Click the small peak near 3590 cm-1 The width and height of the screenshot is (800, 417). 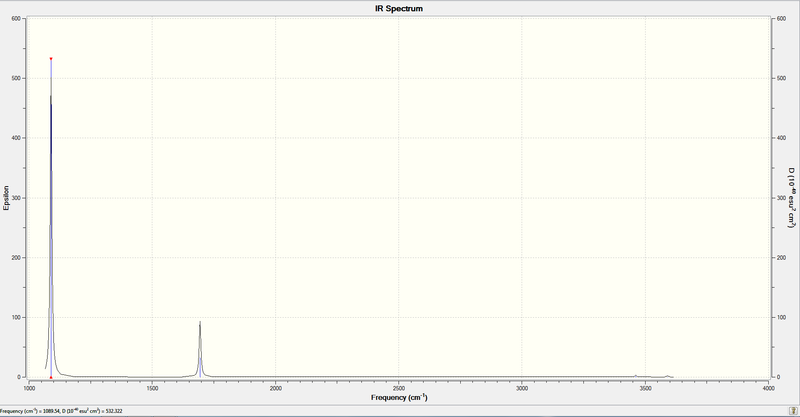pos(667,376)
